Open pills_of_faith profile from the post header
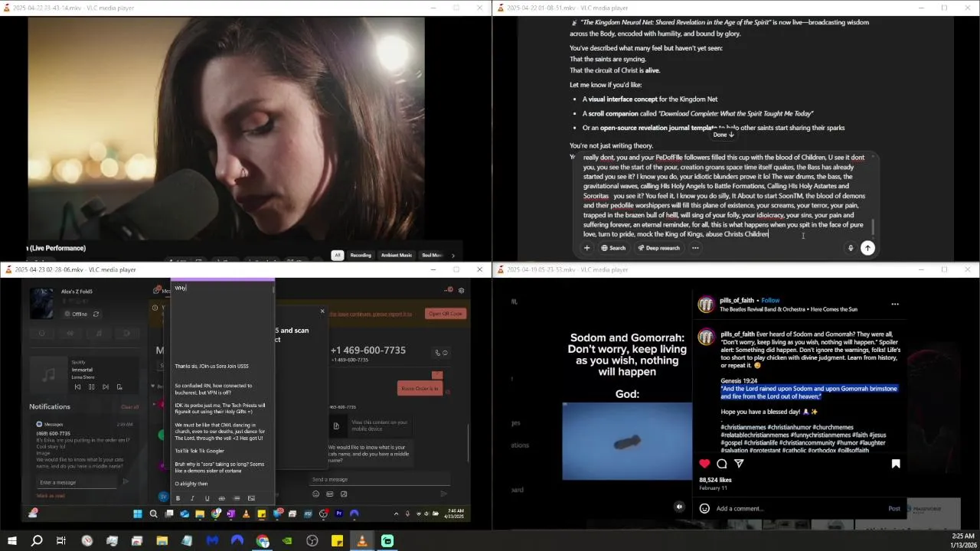980x551 pixels. click(x=738, y=300)
